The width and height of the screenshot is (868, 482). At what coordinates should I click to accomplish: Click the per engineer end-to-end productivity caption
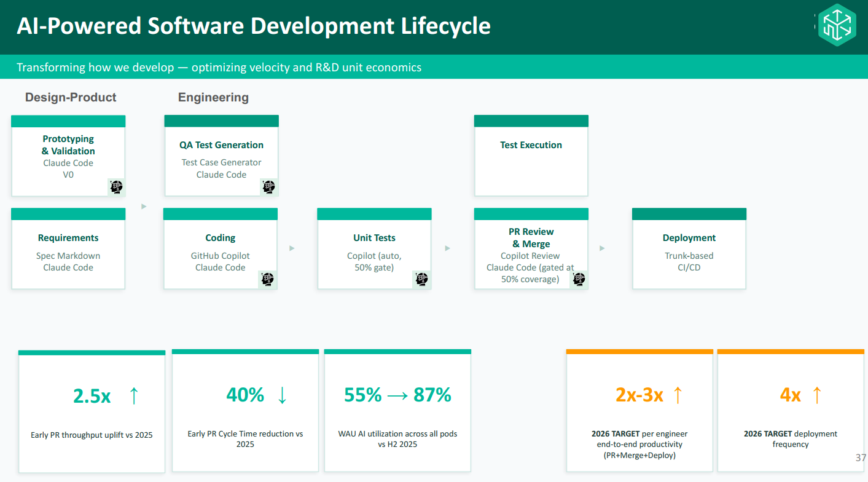pyautogui.click(x=639, y=444)
